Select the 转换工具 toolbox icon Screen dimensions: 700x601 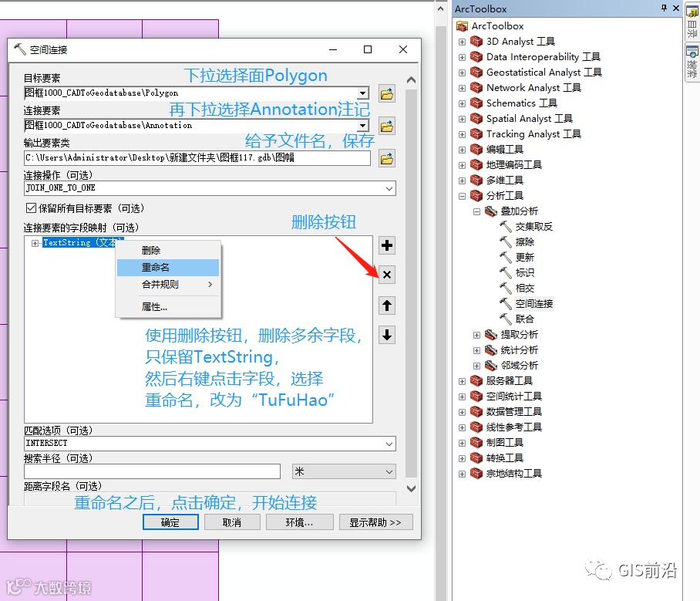tap(476, 458)
